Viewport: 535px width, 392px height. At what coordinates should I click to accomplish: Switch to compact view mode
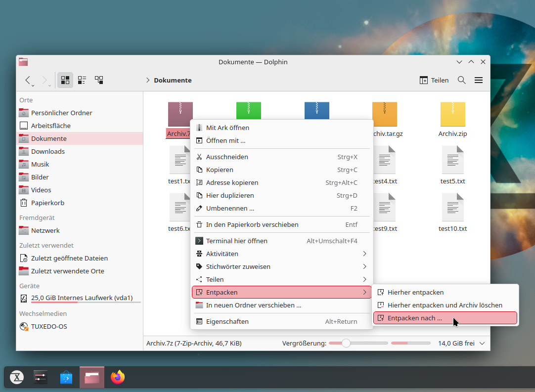(x=82, y=80)
